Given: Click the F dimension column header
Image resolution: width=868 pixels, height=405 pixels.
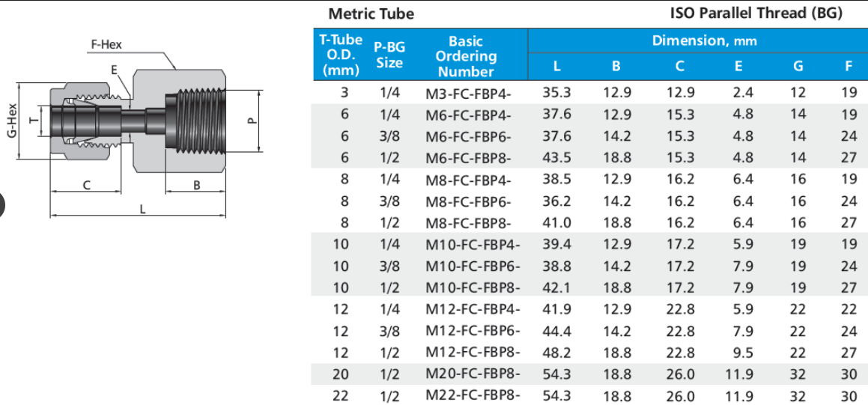Looking at the screenshot, I should tap(849, 66).
